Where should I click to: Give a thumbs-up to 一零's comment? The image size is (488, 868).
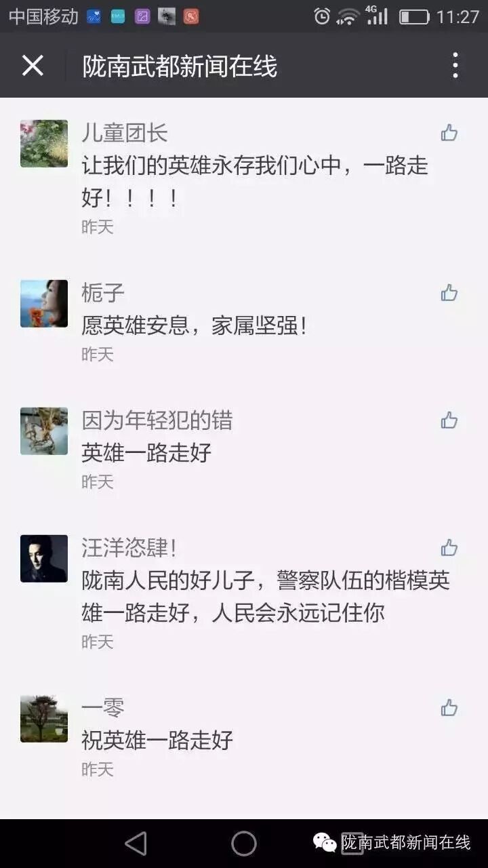(449, 708)
